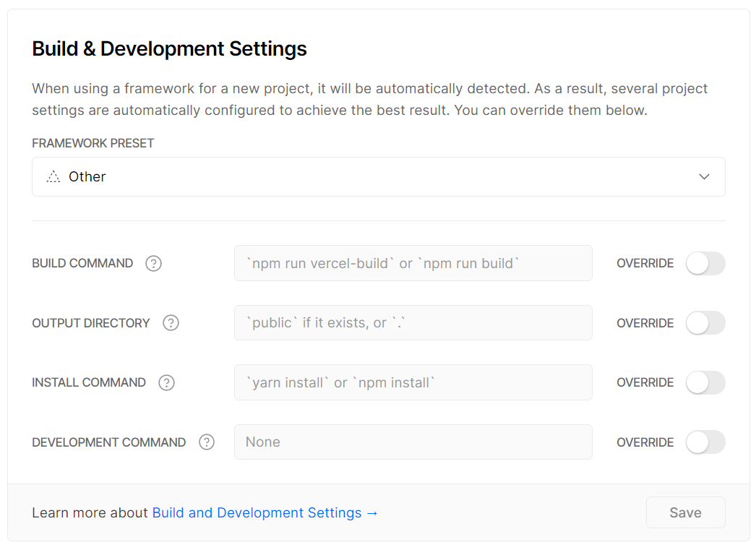Image resolution: width=756 pixels, height=550 pixels.
Task: Click into the Install Command field
Action: [x=413, y=383]
